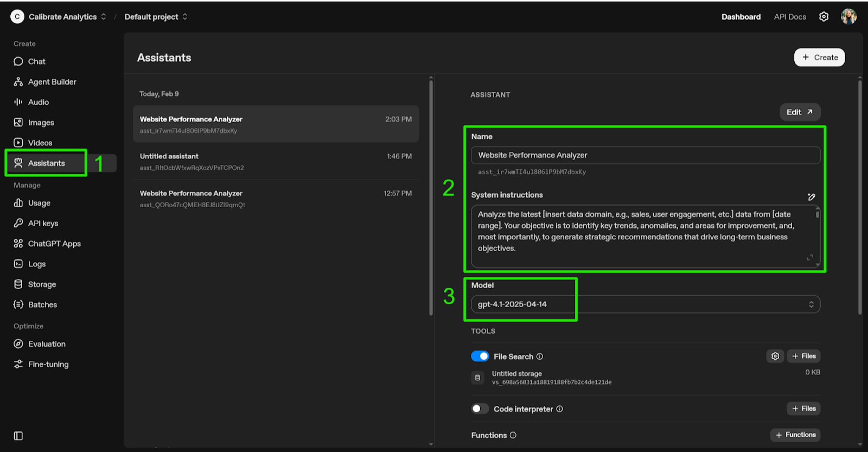Click the assistant ID asst_ir7wmTI4ul8061P9bM7dbxKy text
This screenshot has height=452, width=868.
tap(532, 172)
